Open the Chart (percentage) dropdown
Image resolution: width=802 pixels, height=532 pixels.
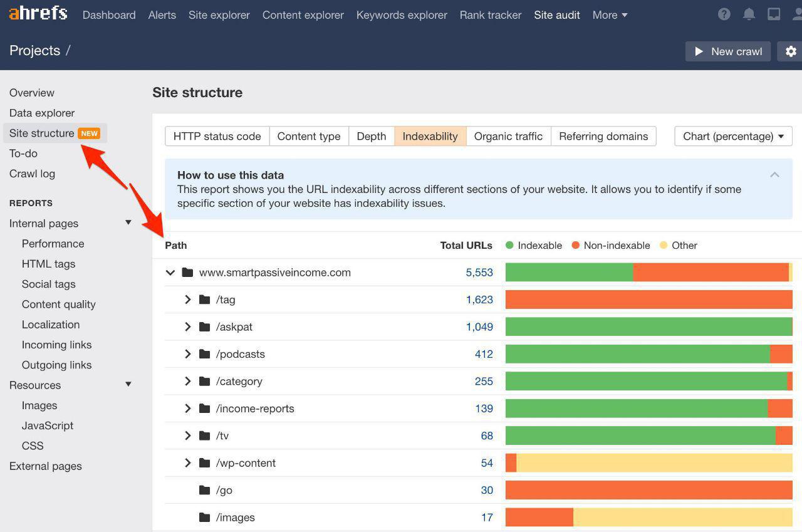(x=733, y=136)
